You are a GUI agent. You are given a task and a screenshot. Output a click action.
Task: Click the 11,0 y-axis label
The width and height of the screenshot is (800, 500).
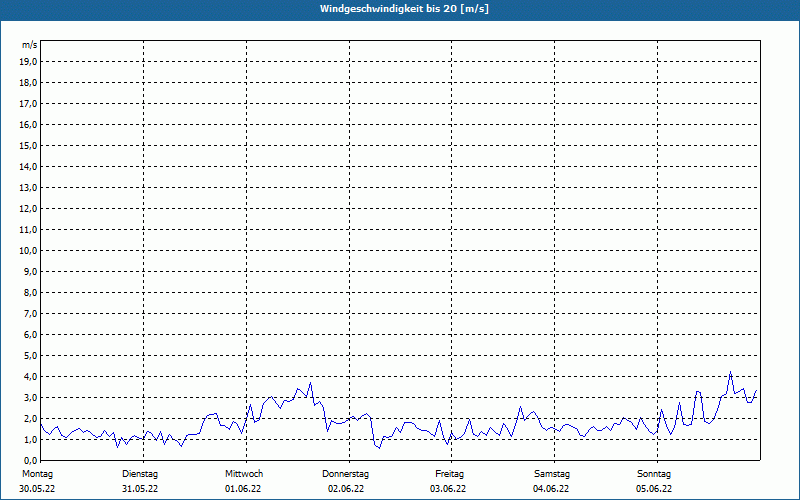coord(28,230)
